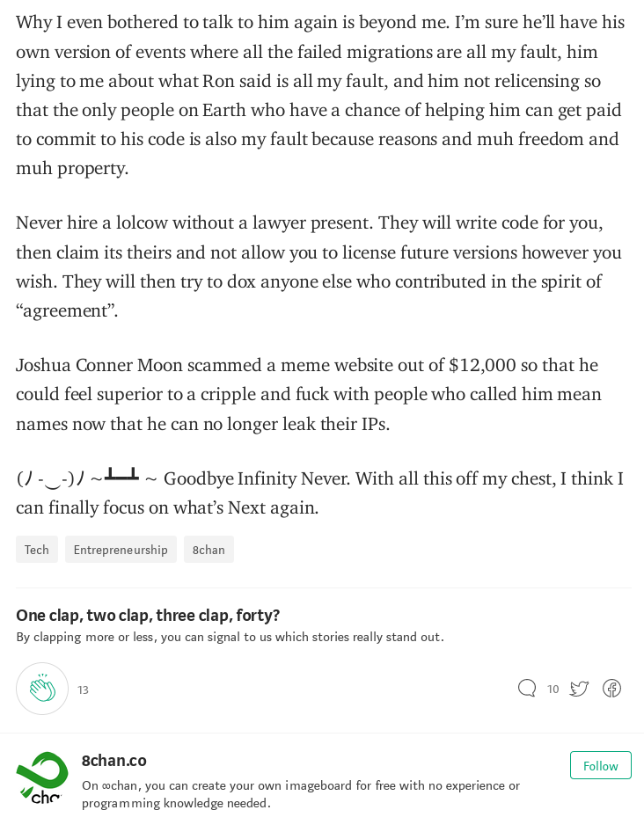Viewport: 644px width, 832px height.
Task: Click the paragraph starting 'Joshua Conner Moon'
Action: click(309, 394)
